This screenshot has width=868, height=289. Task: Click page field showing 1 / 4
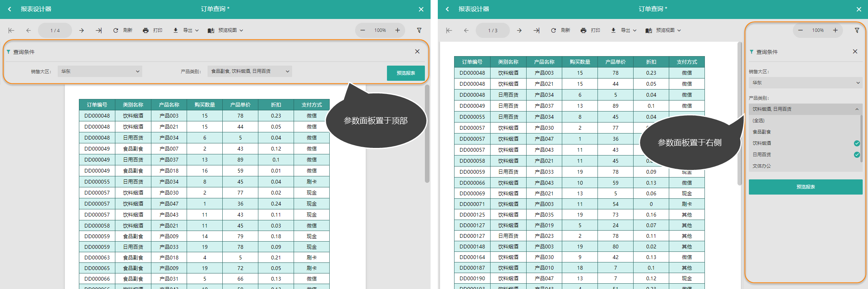pyautogui.click(x=55, y=30)
